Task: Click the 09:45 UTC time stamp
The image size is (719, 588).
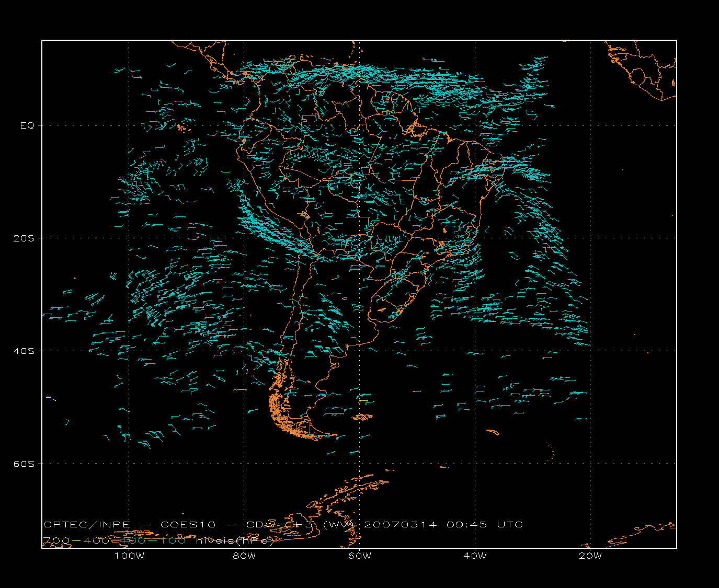Action: pyautogui.click(x=485, y=524)
